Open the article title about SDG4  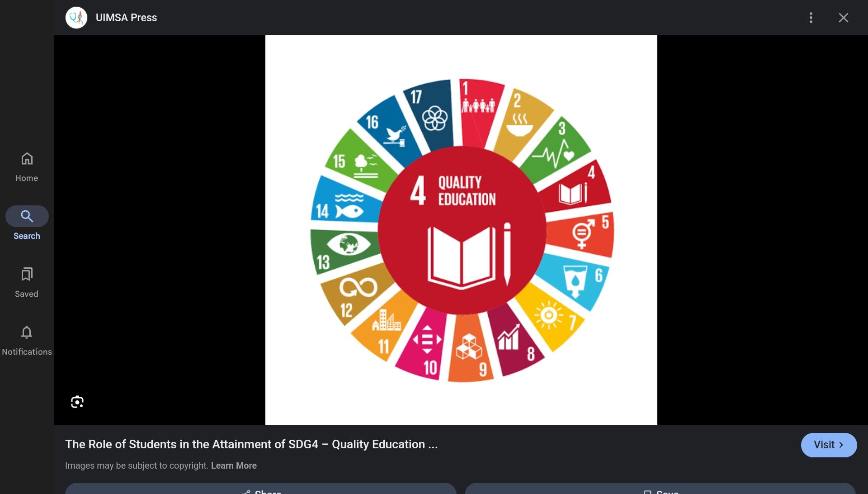pyautogui.click(x=251, y=444)
